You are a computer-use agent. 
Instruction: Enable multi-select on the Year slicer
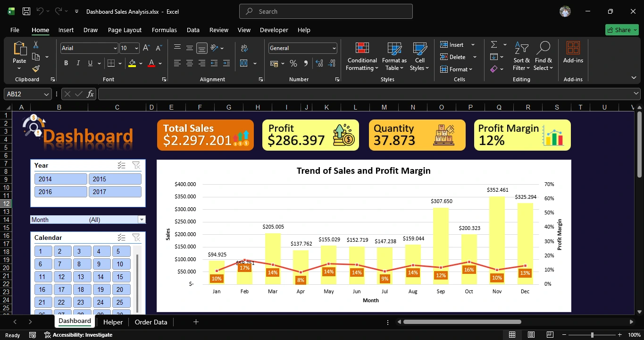click(x=121, y=165)
